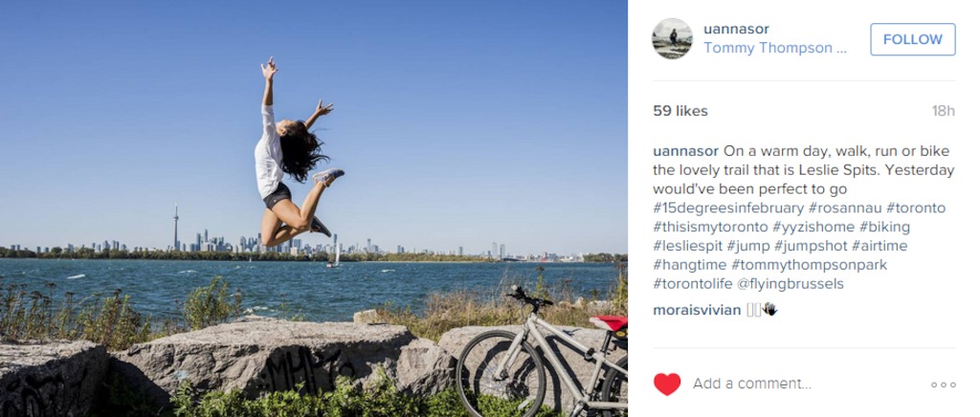Open uannasor's profile picture avatar

click(x=672, y=38)
